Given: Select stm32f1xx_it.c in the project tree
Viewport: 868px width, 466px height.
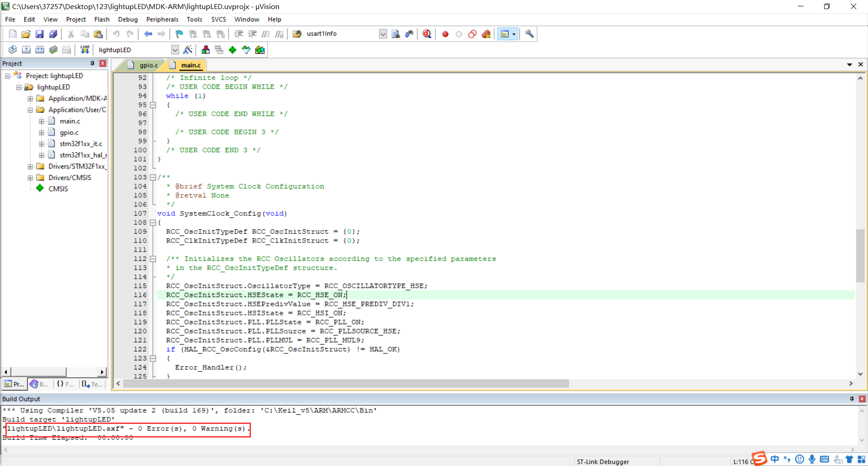Looking at the screenshot, I should pos(81,144).
